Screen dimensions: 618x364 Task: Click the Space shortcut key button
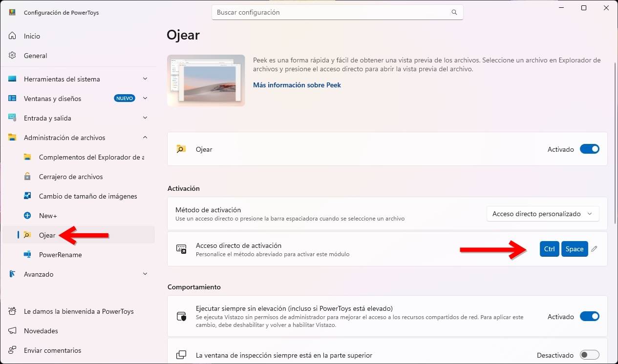click(x=575, y=249)
